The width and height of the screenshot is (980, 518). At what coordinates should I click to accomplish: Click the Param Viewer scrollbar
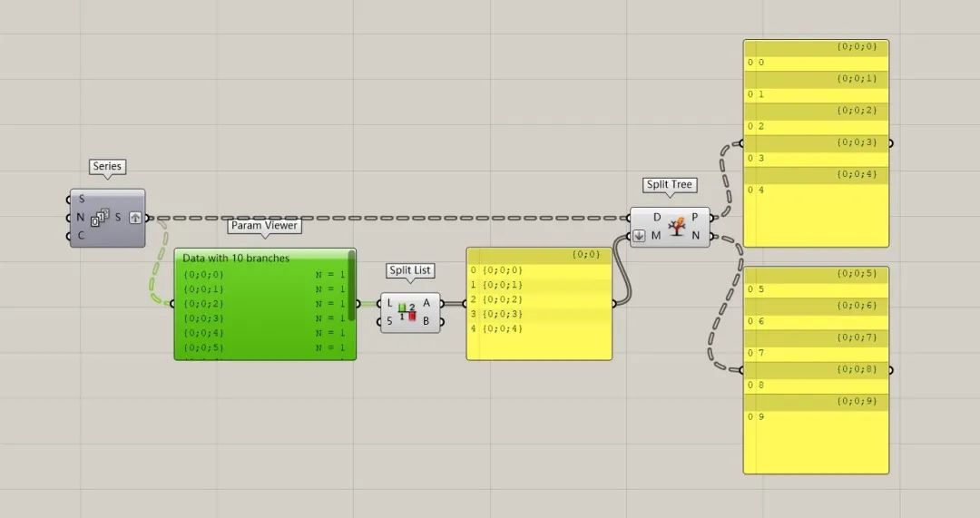click(x=352, y=286)
